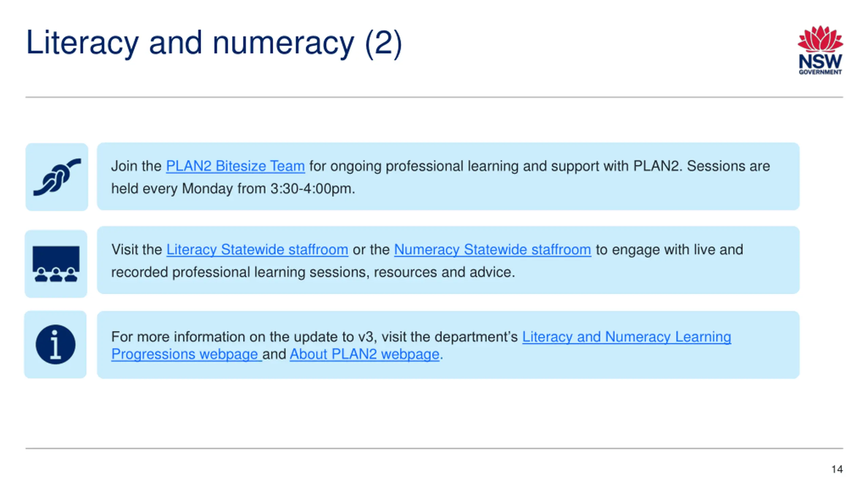Image resolution: width=868 pixels, height=488 pixels.
Task: Open the PLAN2 Bitesize Team link
Action: click(x=235, y=166)
